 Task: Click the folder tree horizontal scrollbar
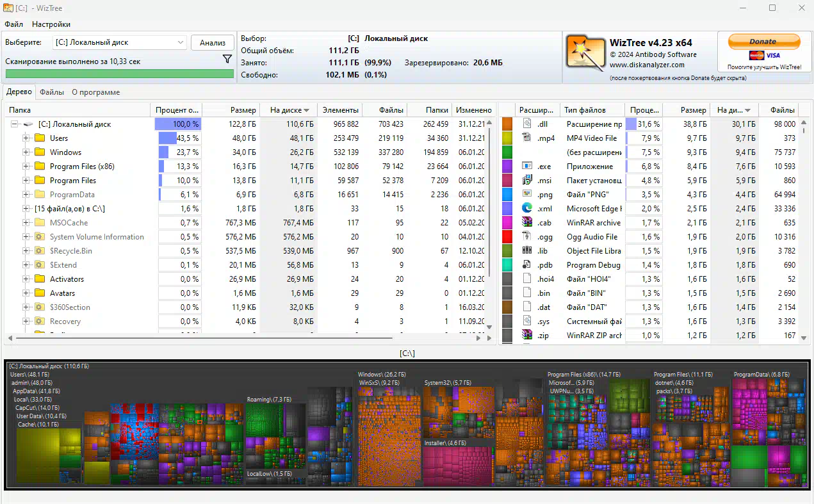204,337
